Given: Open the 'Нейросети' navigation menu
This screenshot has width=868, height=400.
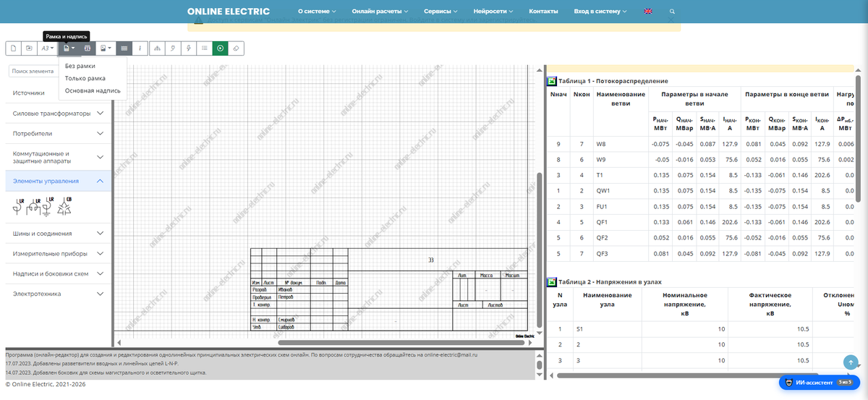Looking at the screenshot, I should pyautogui.click(x=493, y=12).
